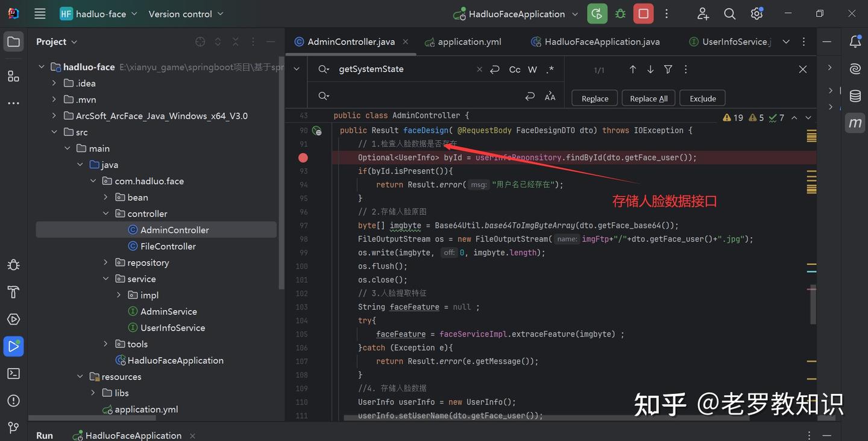This screenshot has height=441, width=868.
Task: Enable regex search mode
Action: tap(550, 69)
